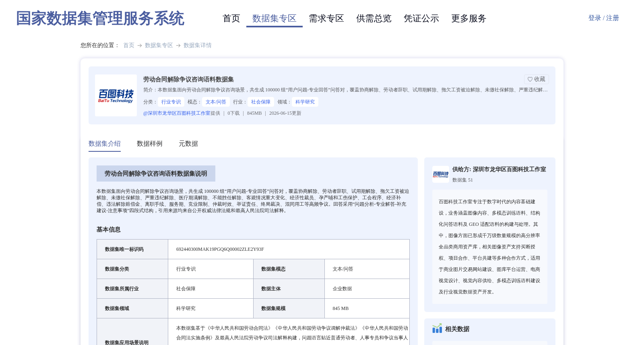Viewport: 644px width, 345px height.
Task: Click the 数据集模态 table label
Action: tap(273, 269)
